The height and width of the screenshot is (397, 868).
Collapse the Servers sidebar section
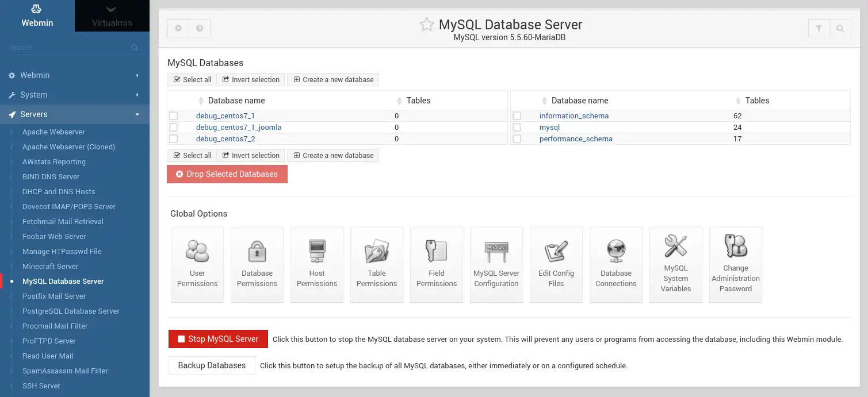75,114
